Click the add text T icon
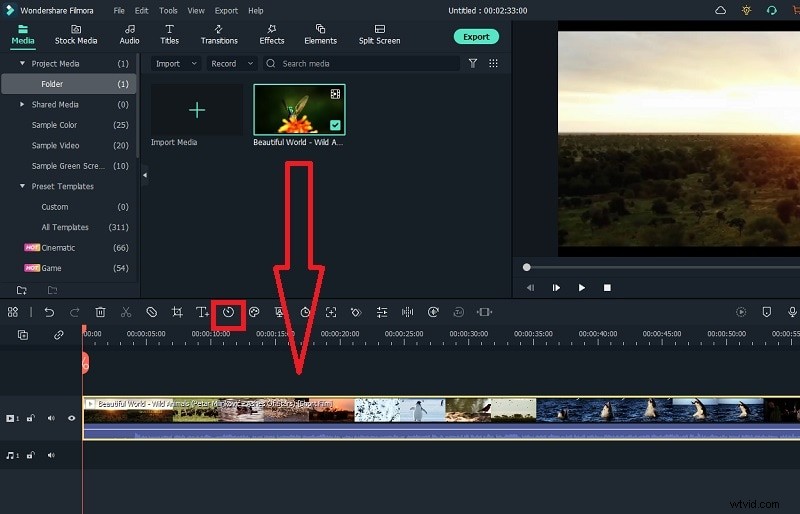This screenshot has height=514, width=800. [202, 312]
